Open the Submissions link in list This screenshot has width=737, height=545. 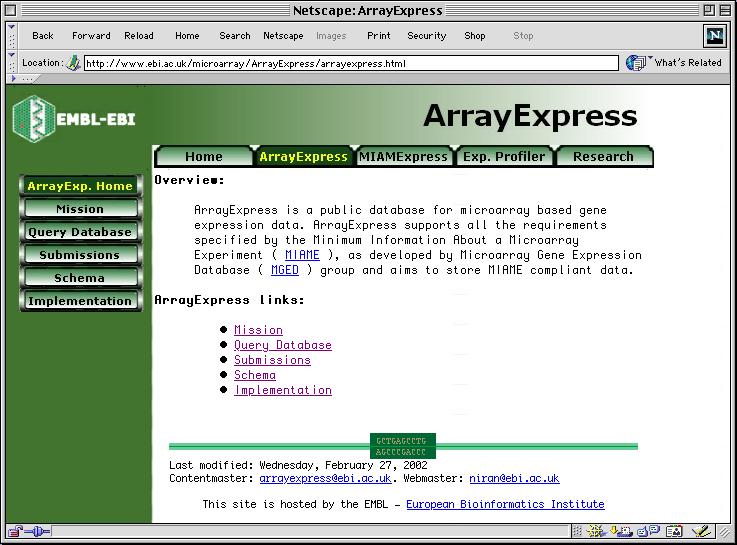pyautogui.click(x=273, y=360)
